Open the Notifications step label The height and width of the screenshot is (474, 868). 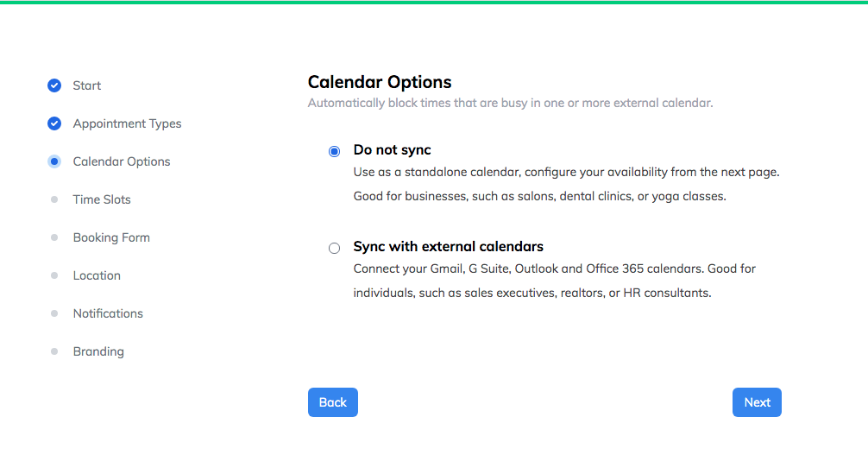coord(108,313)
